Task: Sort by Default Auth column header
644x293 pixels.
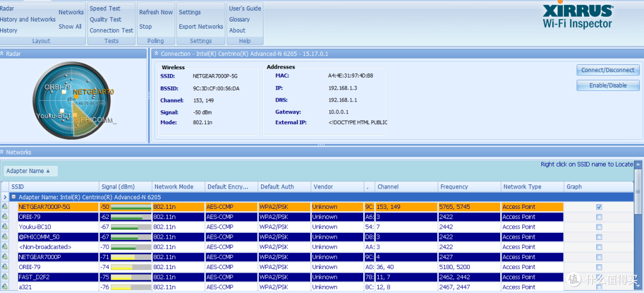Action: [x=284, y=187]
